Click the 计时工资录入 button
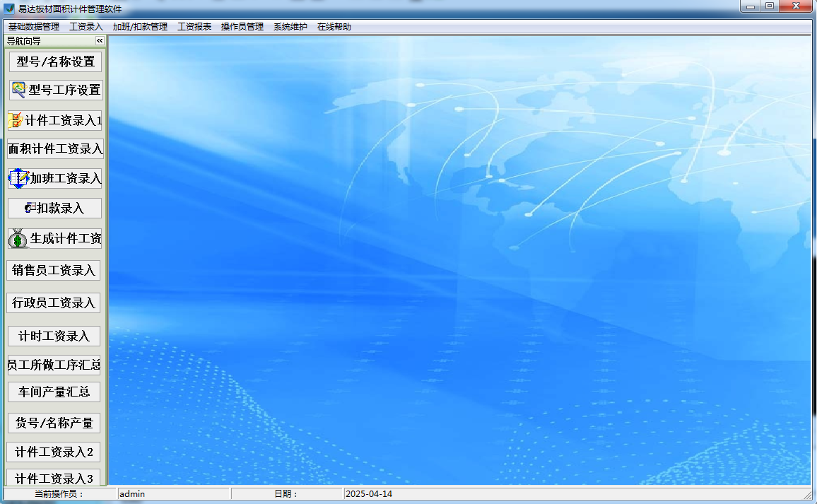The height and width of the screenshot is (504, 817). click(x=54, y=336)
